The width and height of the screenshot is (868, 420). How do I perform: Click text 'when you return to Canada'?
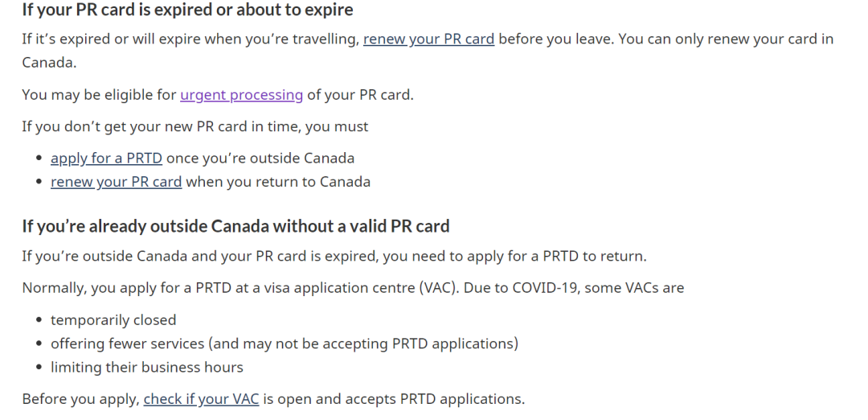(278, 183)
